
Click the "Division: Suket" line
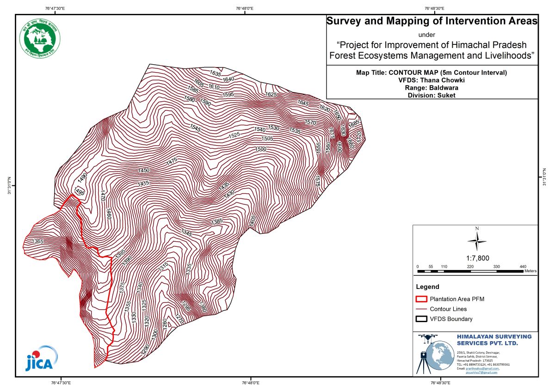(x=432, y=95)
